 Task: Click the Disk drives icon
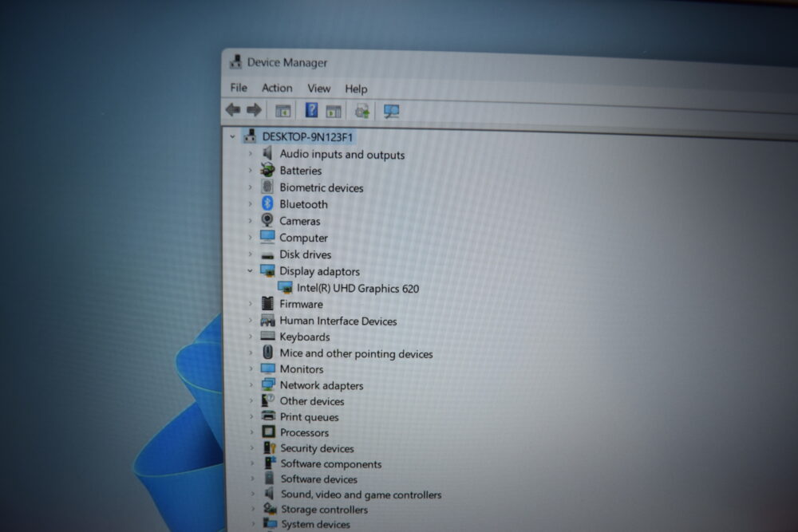267,254
